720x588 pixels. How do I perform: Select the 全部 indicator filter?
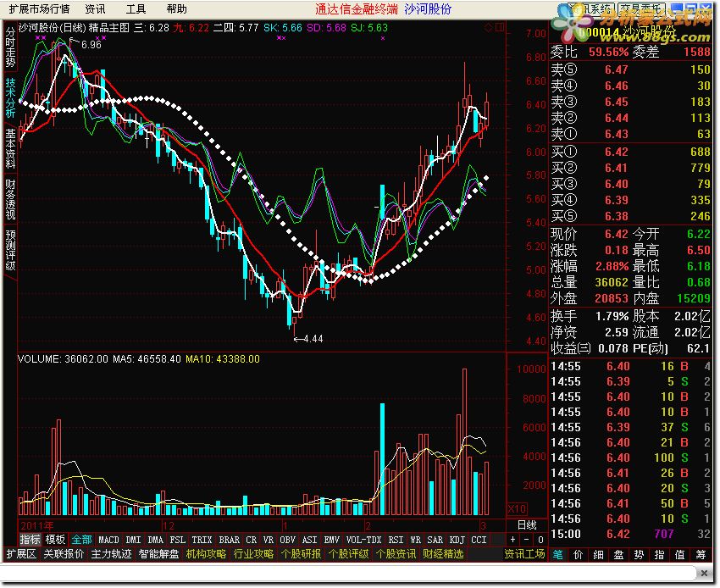(81, 540)
